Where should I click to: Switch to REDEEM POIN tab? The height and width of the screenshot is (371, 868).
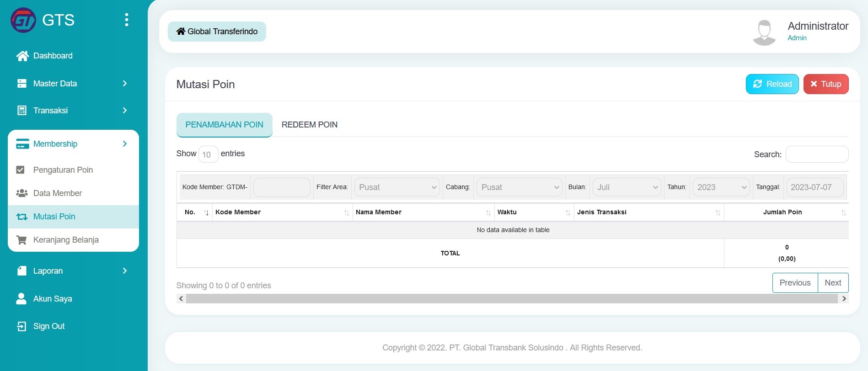310,125
